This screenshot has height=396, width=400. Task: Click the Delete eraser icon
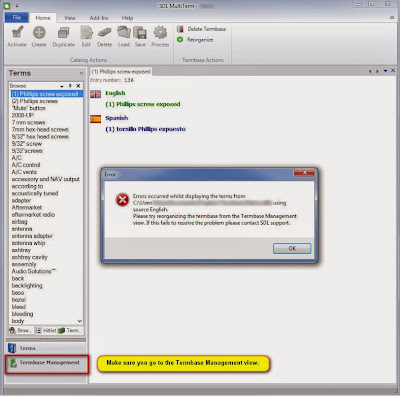pos(104,36)
